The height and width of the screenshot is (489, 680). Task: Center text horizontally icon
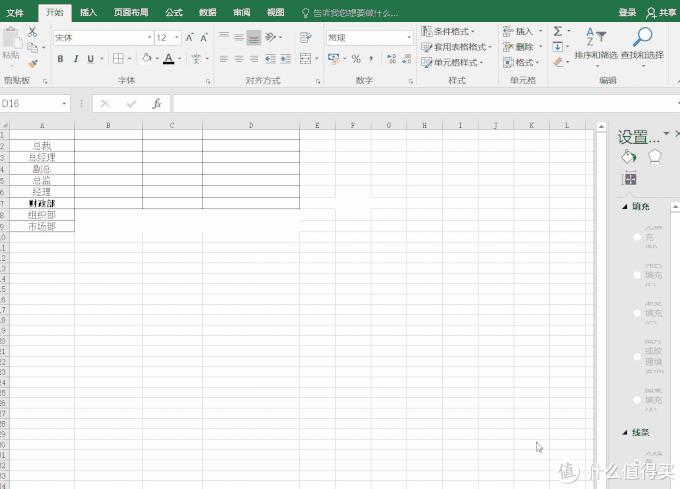pyautogui.click(x=239, y=59)
